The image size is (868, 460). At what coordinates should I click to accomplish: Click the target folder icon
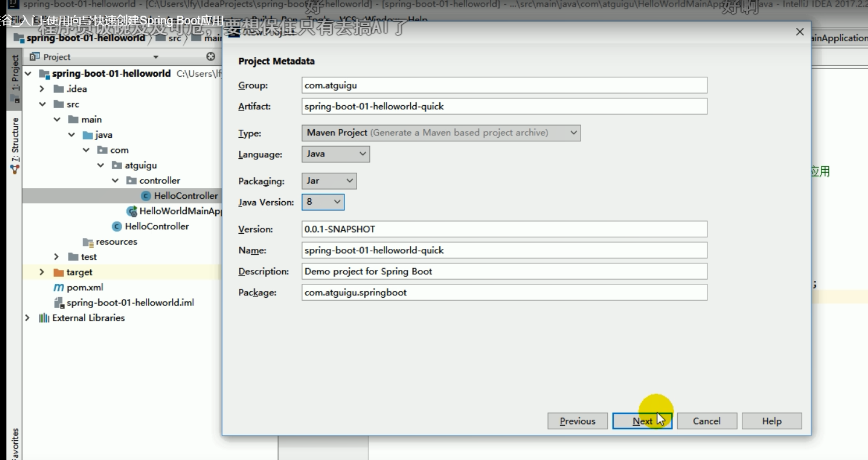[58, 272]
